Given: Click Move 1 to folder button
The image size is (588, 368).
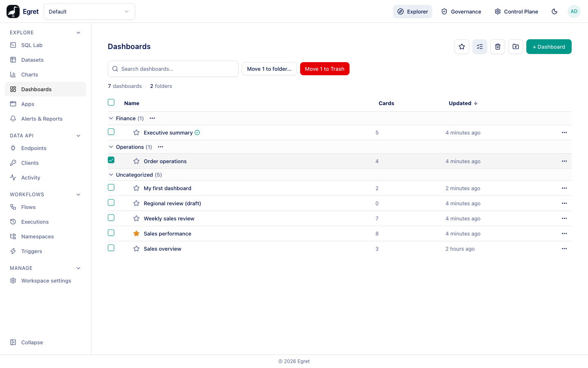Looking at the screenshot, I should [269, 69].
